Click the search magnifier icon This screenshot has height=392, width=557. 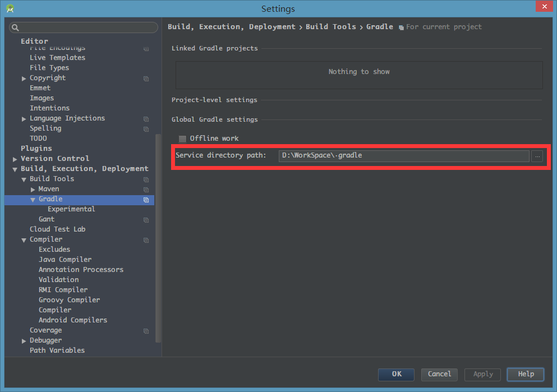pyautogui.click(x=15, y=27)
